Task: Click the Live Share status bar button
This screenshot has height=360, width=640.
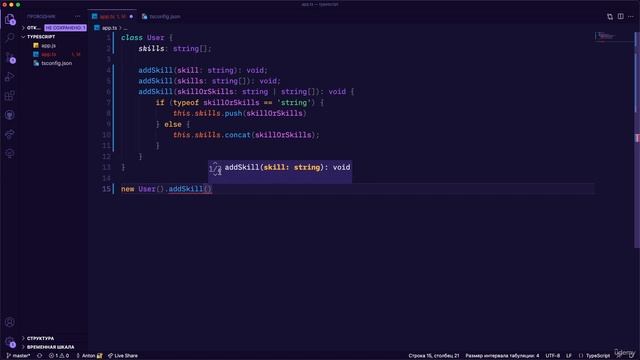Action: pos(123,356)
